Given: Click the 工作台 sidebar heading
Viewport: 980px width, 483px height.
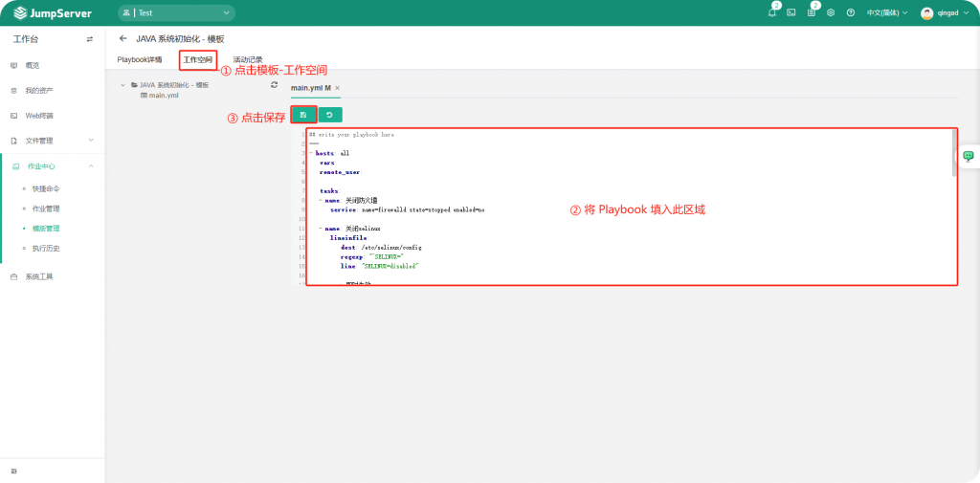Looking at the screenshot, I should click(x=26, y=39).
